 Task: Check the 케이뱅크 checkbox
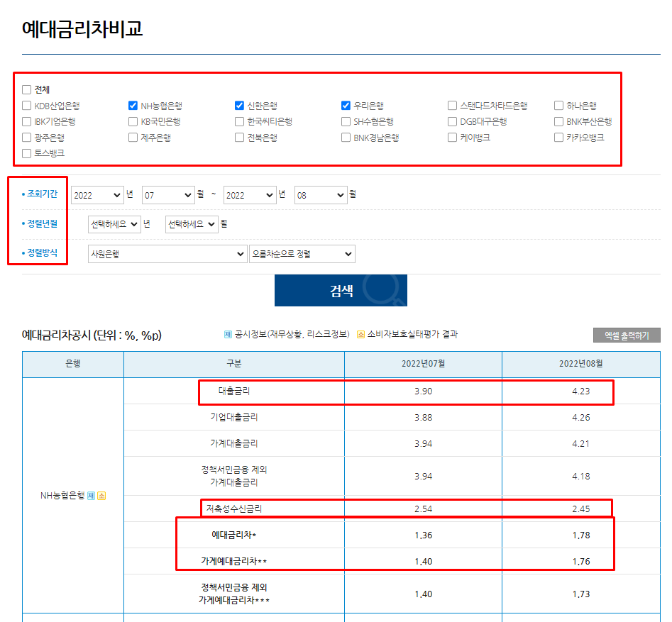tap(452, 137)
